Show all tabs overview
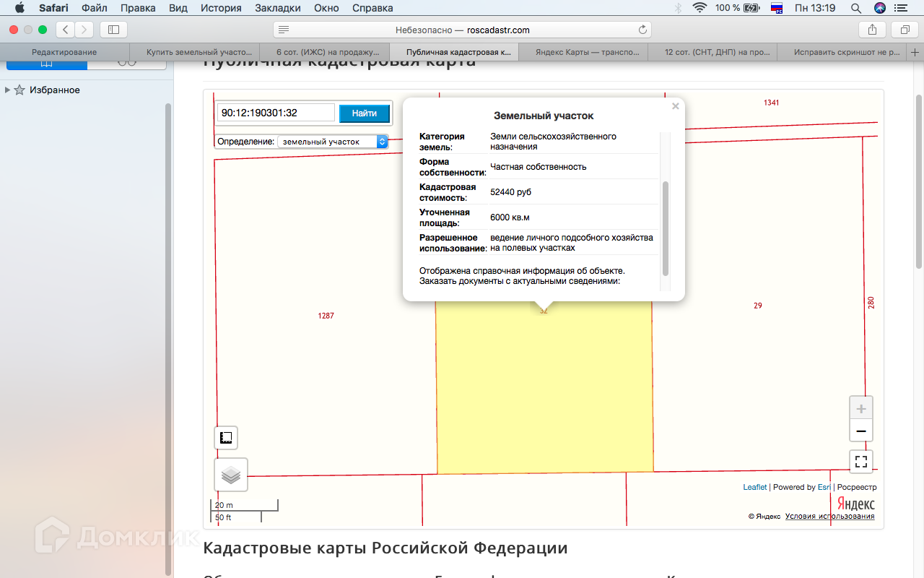 click(x=905, y=30)
